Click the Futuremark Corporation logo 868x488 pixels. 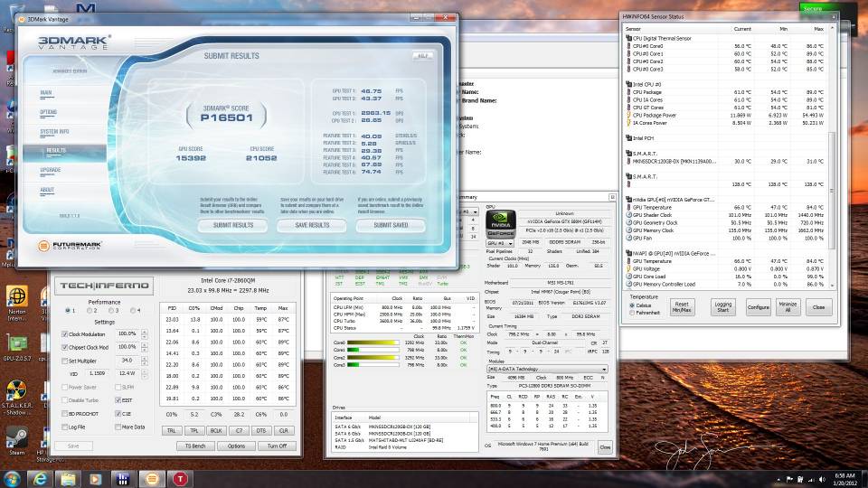[70, 246]
